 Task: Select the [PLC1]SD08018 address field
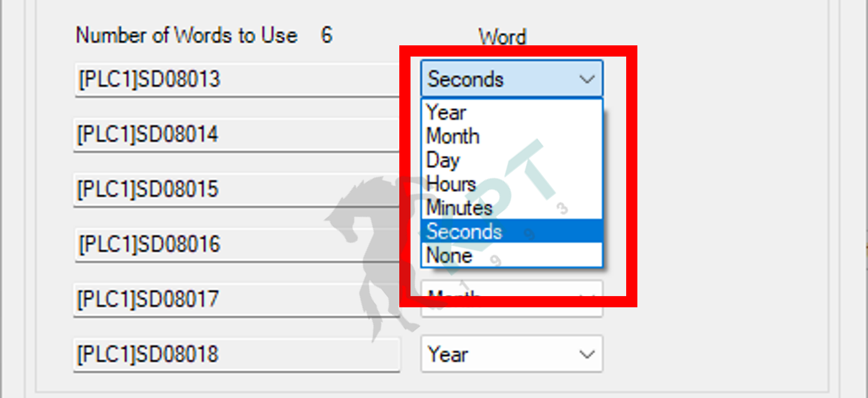236,354
